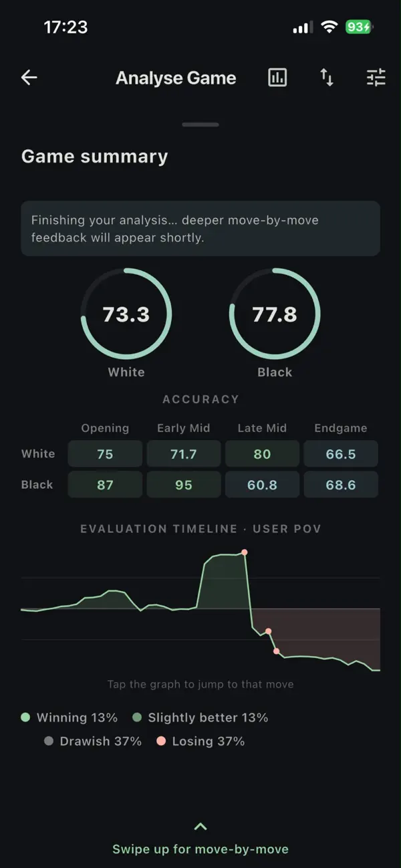Select the lowest pink marker on timeline
This screenshot has width=401, height=868.
click(276, 651)
